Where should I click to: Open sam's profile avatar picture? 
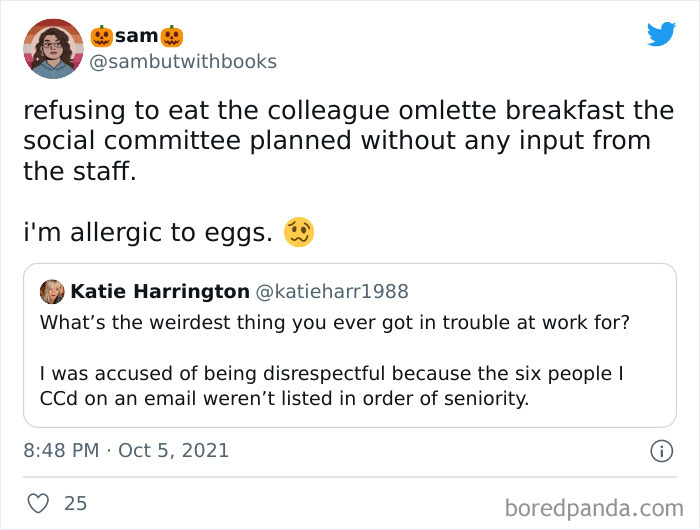click(53, 48)
